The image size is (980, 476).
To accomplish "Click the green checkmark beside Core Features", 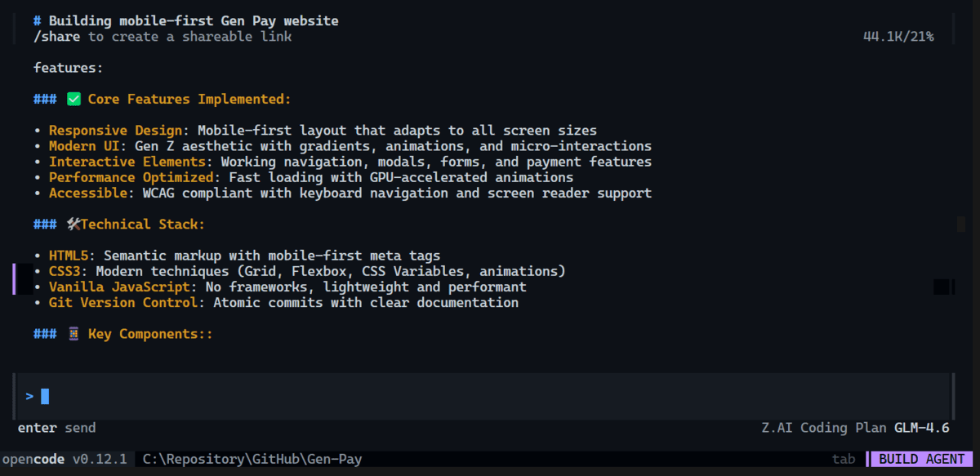I will (73, 98).
